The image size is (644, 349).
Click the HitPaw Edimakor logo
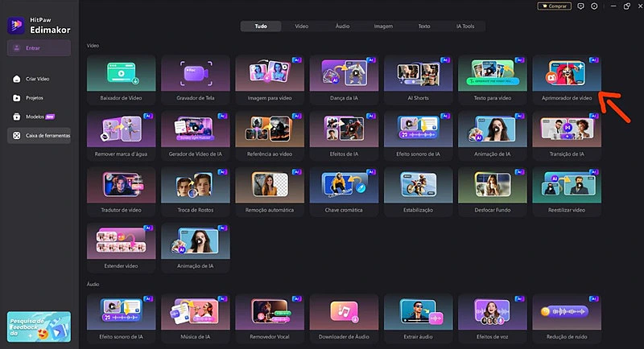[x=38, y=26]
